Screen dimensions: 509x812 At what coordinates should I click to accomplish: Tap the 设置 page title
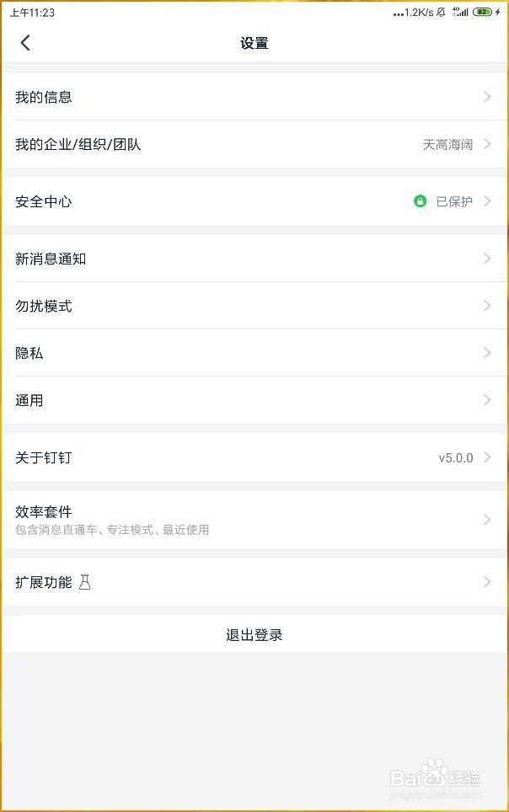(254, 43)
